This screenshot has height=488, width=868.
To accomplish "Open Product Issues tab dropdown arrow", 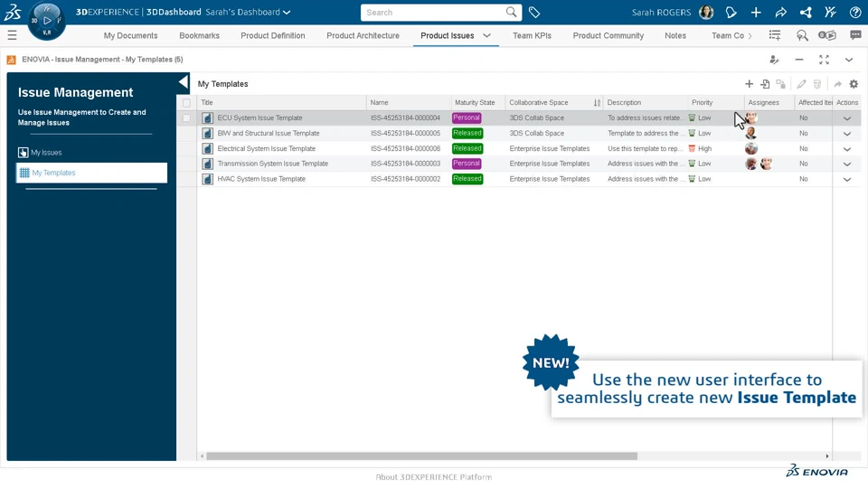I will click(486, 35).
